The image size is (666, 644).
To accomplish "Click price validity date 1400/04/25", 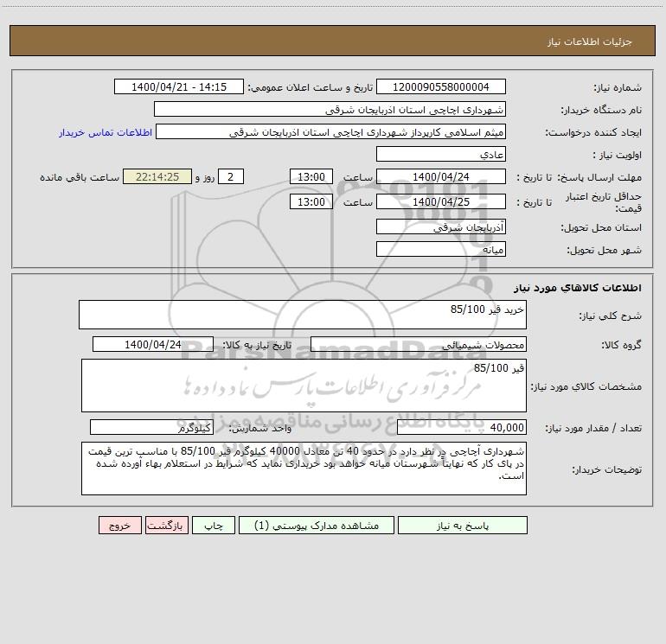I will 441,201.
